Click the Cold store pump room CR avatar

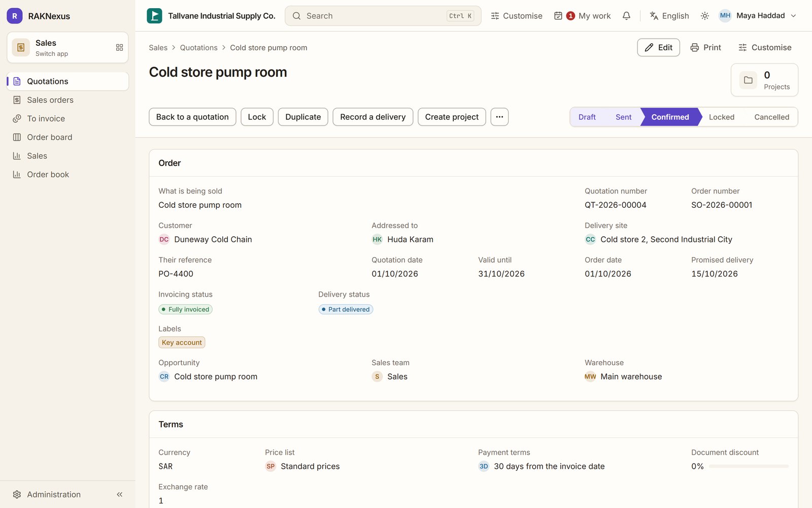(164, 376)
